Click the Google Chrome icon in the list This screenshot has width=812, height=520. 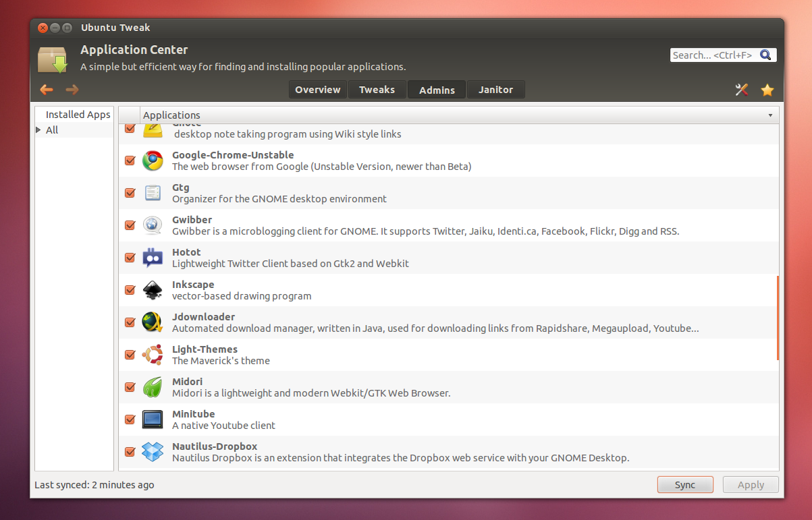[x=153, y=161]
